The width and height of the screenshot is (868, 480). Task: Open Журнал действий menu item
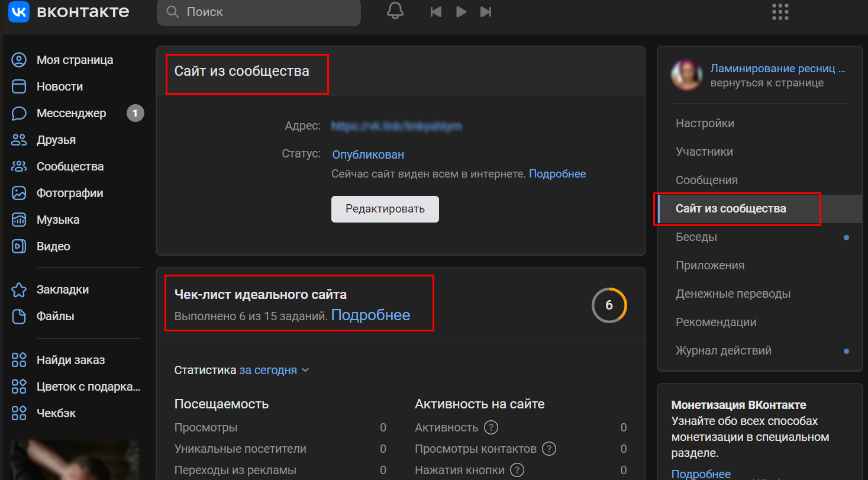(x=760, y=350)
